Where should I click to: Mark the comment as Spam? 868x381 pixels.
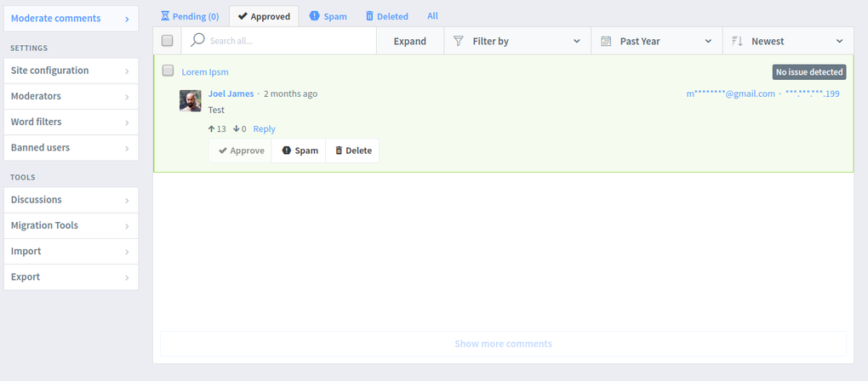(x=299, y=151)
